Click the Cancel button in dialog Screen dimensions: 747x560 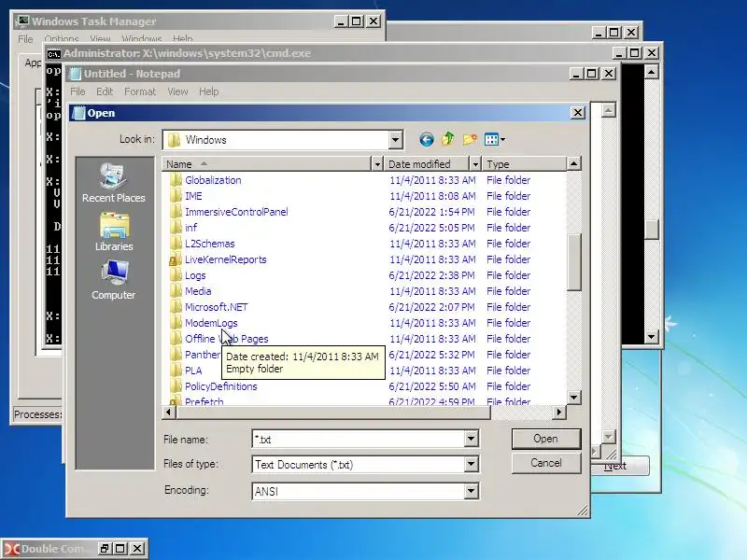546,463
